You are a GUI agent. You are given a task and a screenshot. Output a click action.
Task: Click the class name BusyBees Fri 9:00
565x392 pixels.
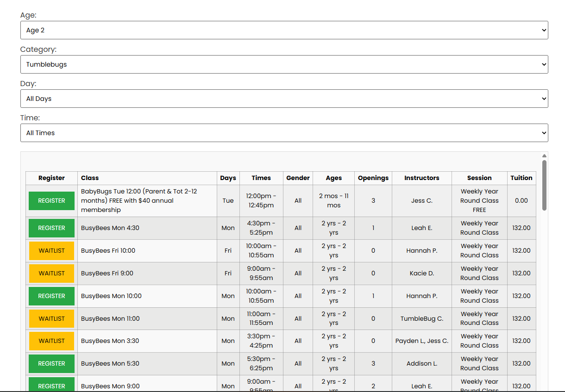[107, 273]
